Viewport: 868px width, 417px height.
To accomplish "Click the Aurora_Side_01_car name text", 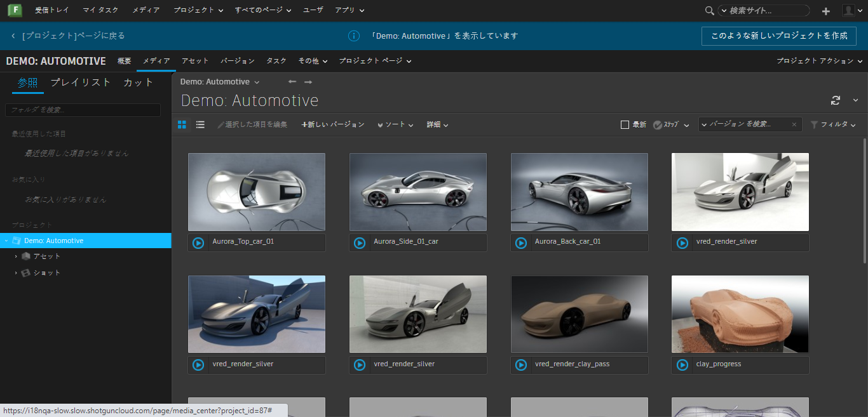I will click(x=406, y=242).
